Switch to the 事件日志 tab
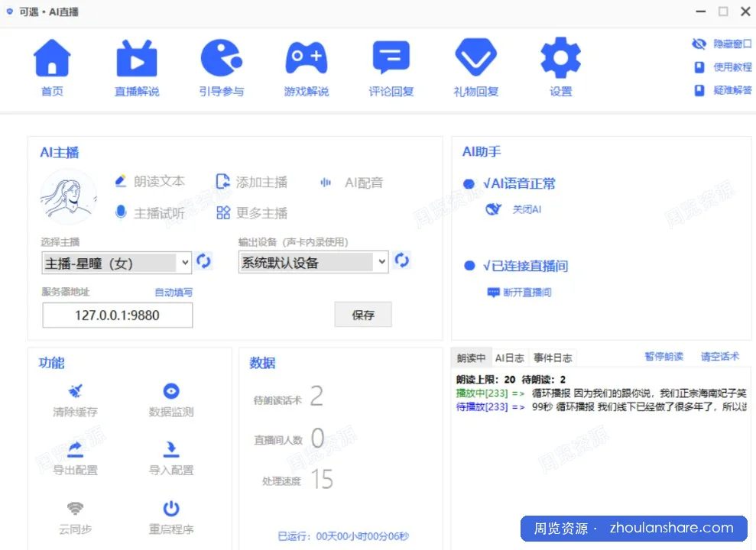This screenshot has width=756, height=550. click(x=553, y=357)
